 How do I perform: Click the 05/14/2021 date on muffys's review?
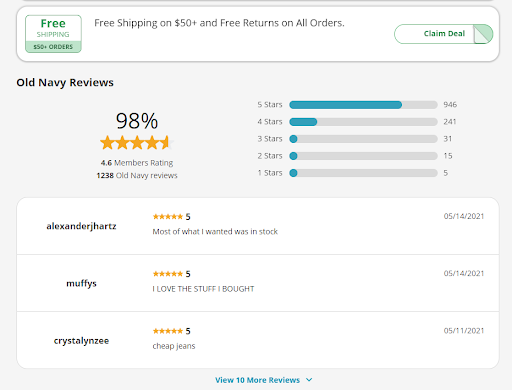point(464,273)
